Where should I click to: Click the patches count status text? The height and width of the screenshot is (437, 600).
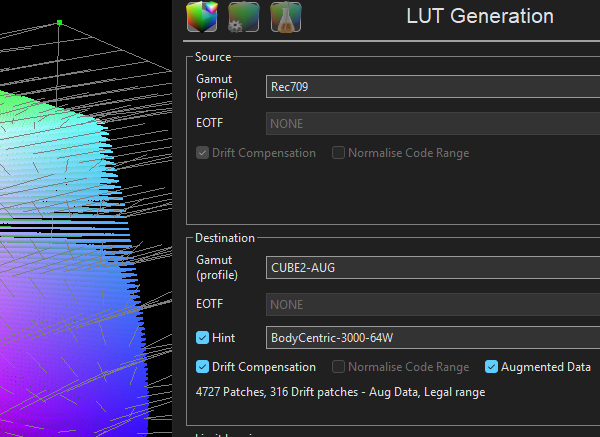[x=340, y=392]
